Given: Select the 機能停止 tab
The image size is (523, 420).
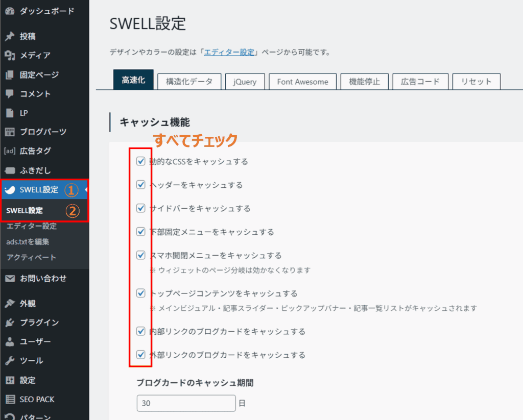Looking at the screenshot, I should click(364, 82).
